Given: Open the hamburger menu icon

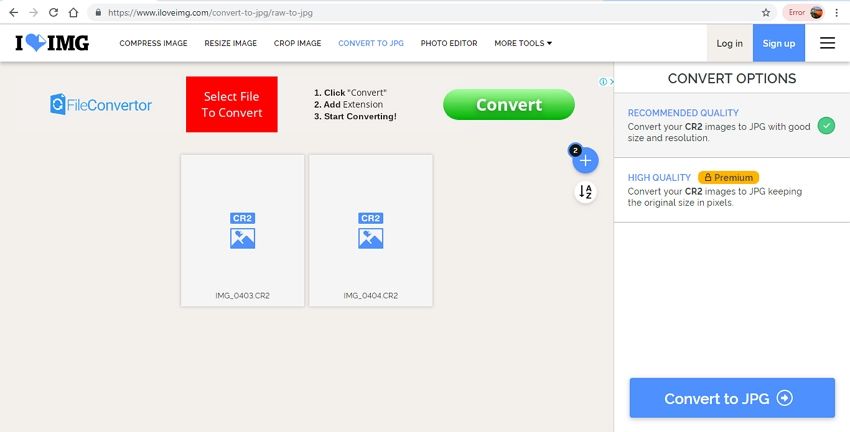Looking at the screenshot, I should click(x=827, y=43).
